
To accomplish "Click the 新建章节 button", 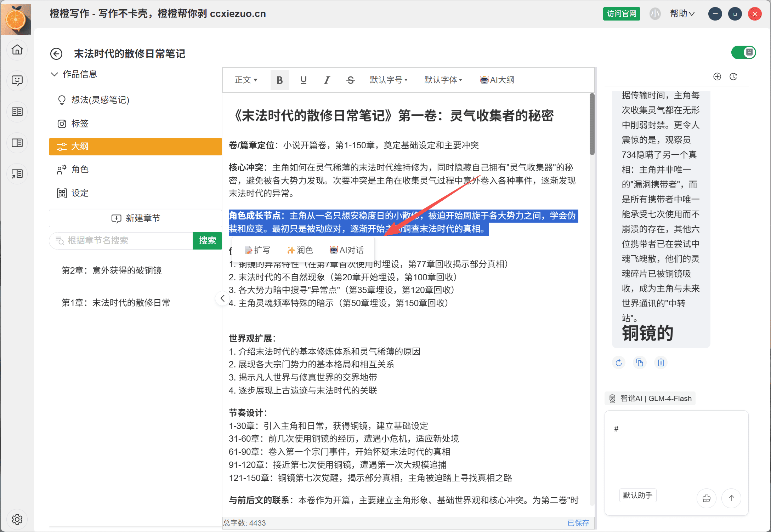I will (x=136, y=218).
